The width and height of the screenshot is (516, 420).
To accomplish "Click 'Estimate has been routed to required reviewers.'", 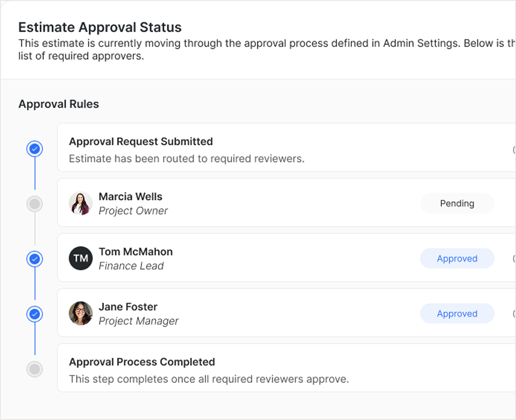I will click(x=187, y=159).
